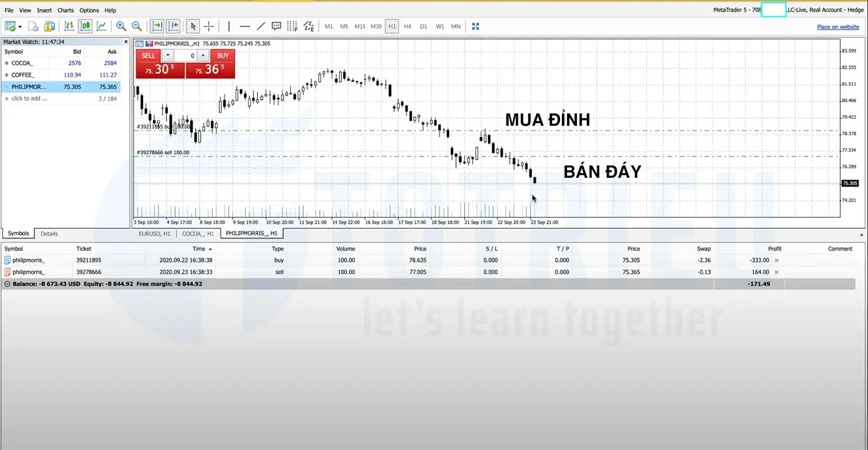Increase volume with the up stepper
Screen dimensions: 868x450
click(x=203, y=56)
